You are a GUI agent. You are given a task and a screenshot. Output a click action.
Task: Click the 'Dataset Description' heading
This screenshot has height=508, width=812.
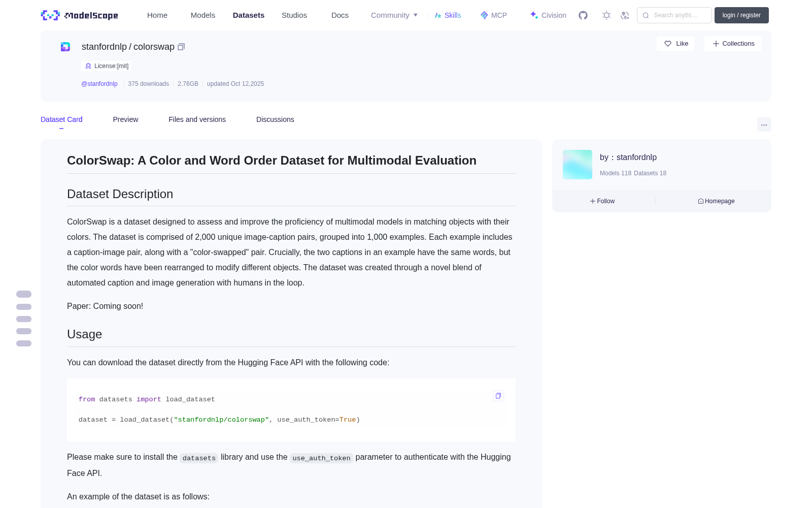pos(120,194)
